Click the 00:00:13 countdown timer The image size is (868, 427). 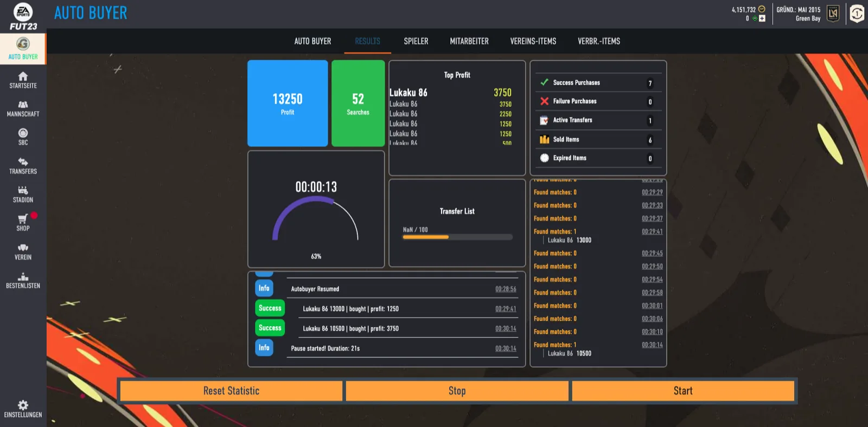316,187
